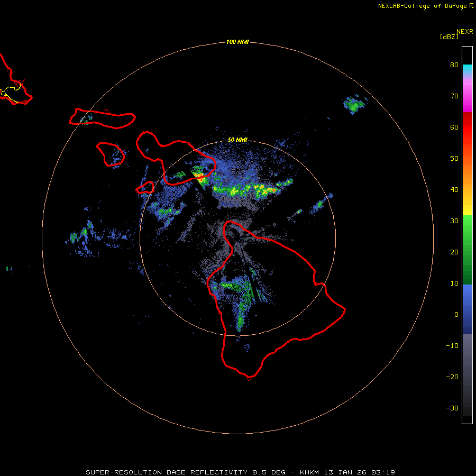This screenshot has width=476, height=476.
Task: Click the -30 value on the color scale
Action: (452, 408)
